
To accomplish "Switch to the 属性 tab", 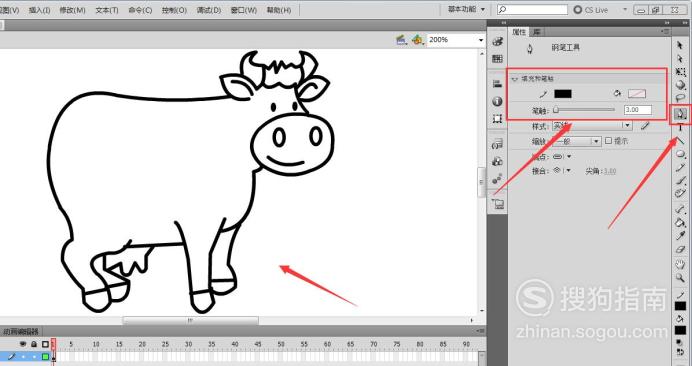I will click(x=519, y=32).
